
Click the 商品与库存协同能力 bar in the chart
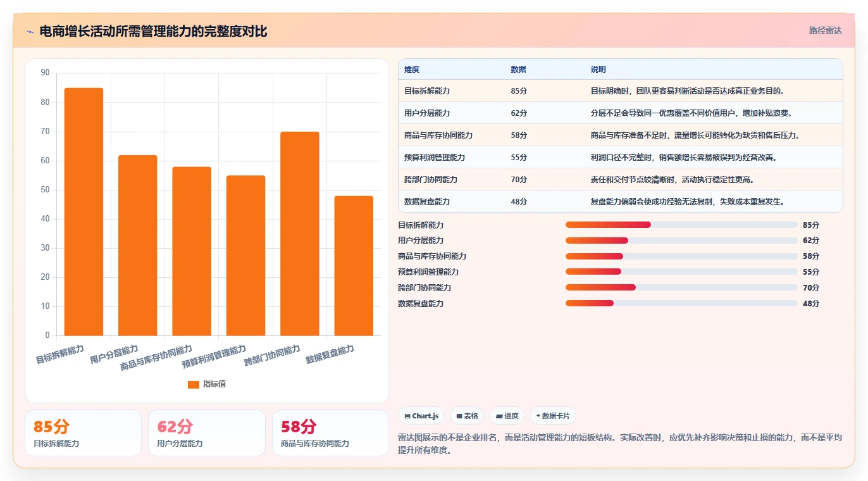point(192,251)
